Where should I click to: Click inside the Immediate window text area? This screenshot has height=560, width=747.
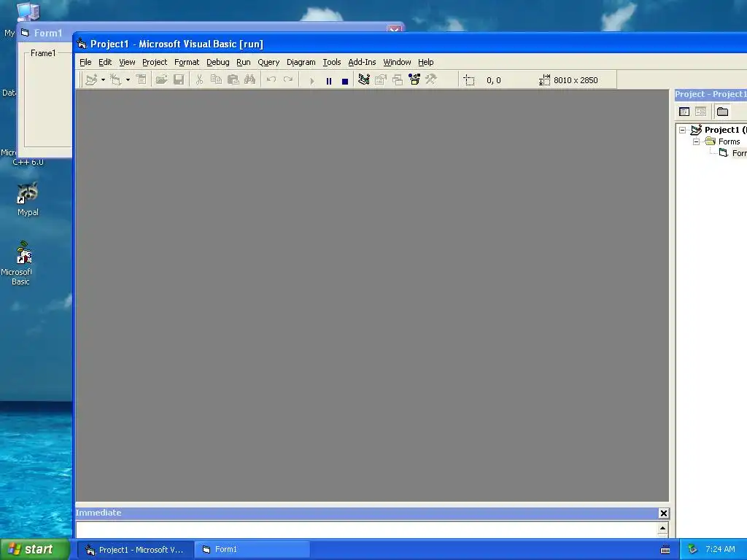(x=367, y=529)
